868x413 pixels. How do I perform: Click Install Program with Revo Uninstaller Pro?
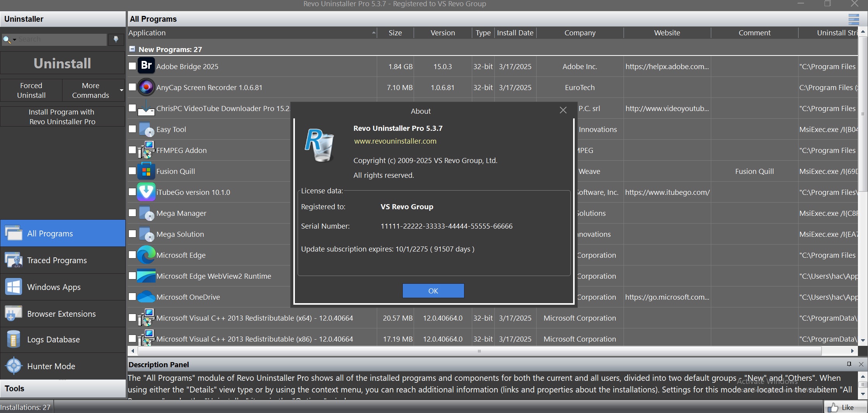click(62, 116)
